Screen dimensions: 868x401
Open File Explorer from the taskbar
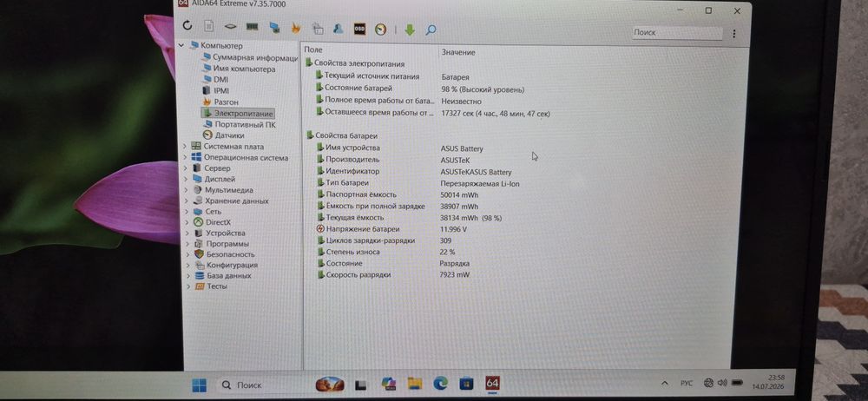(415, 384)
